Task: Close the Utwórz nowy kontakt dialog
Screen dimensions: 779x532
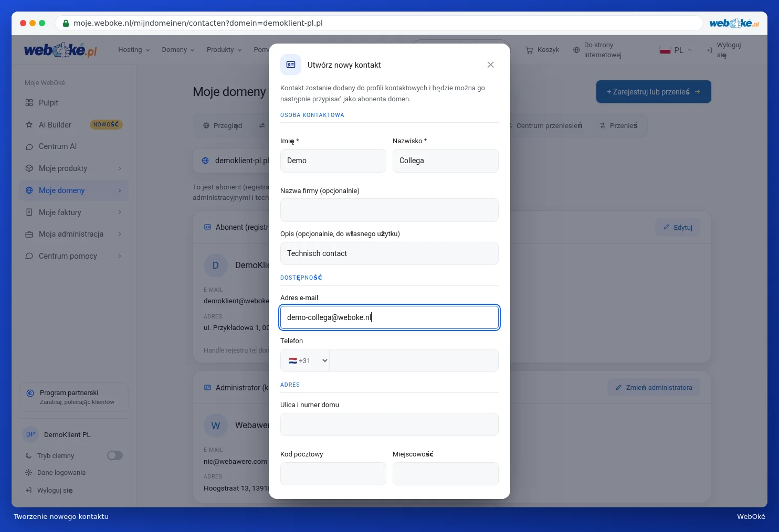Action: point(490,65)
